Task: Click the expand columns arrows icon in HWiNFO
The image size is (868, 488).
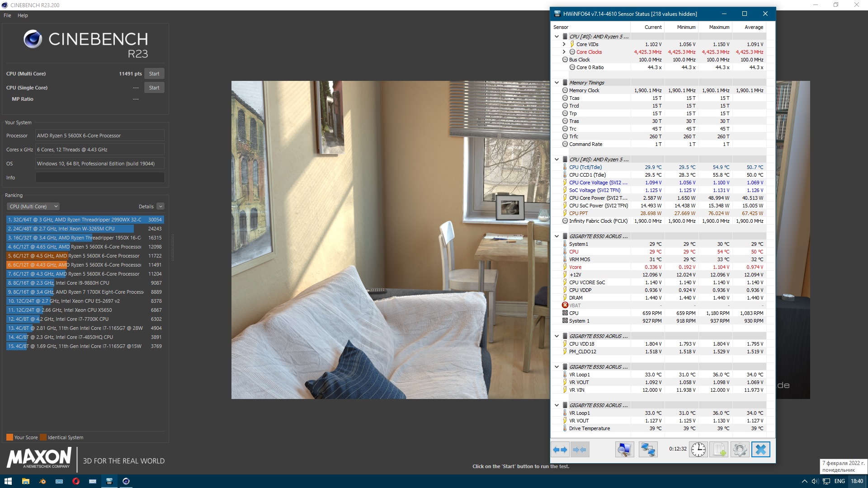Action: pyautogui.click(x=560, y=450)
